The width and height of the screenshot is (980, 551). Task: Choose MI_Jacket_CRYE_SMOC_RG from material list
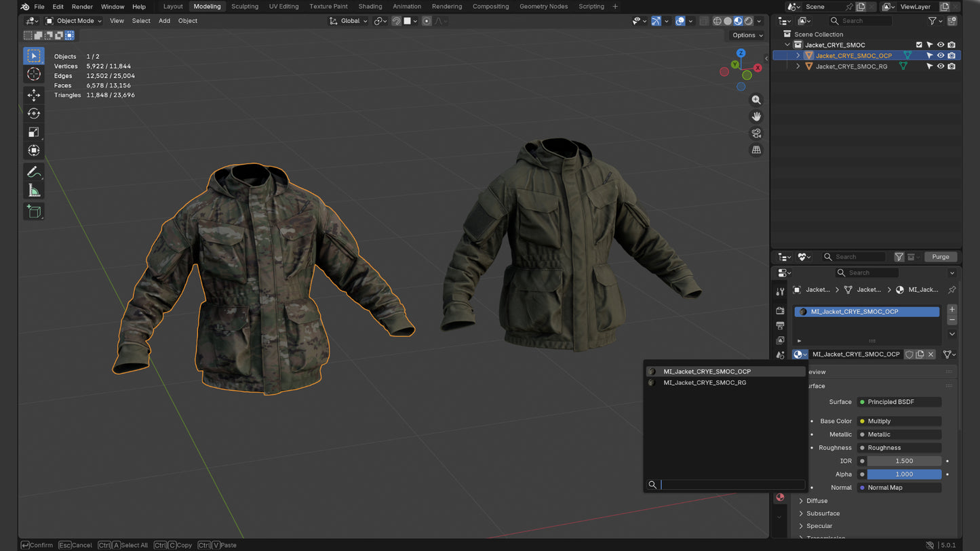tap(726, 383)
